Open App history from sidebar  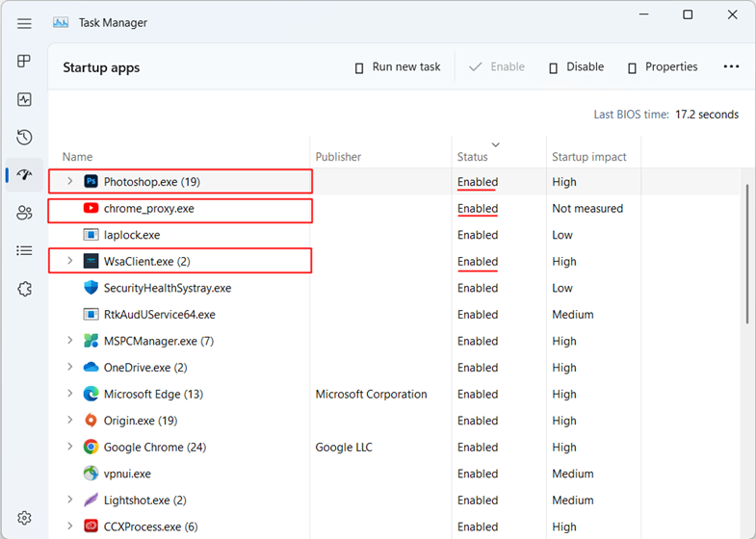click(24, 138)
